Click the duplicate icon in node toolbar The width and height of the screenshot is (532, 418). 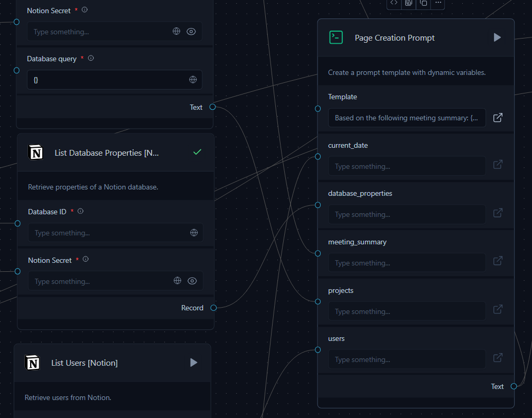pyautogui.click(x=423, y=3)
